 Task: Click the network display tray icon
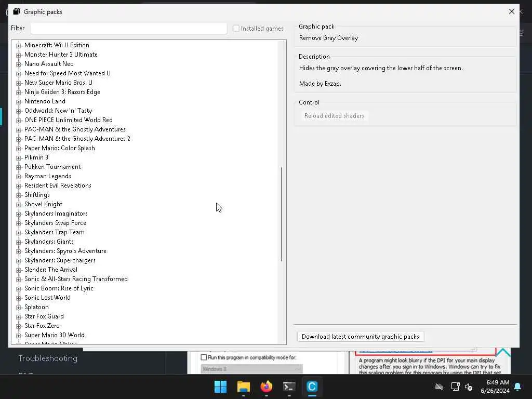pos(455,387)
